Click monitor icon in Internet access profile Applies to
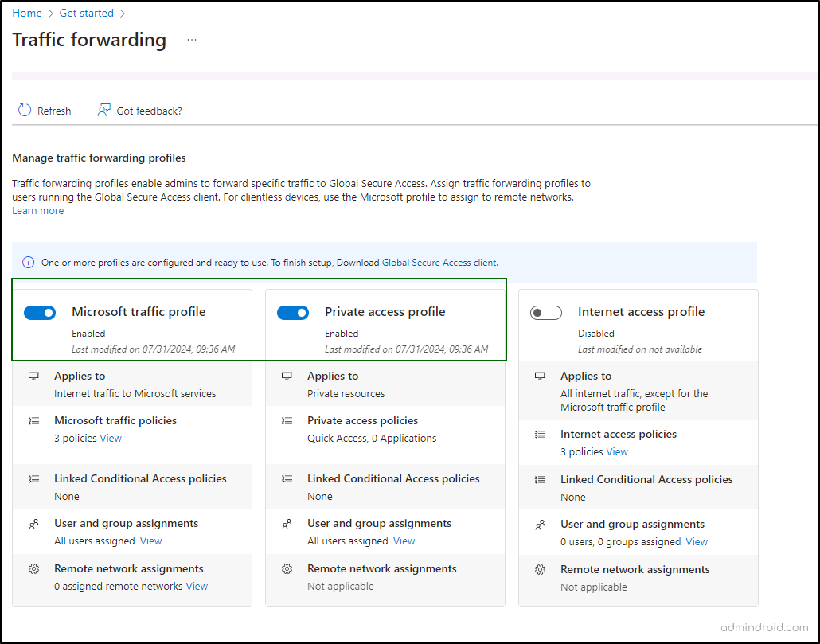This screenshot has width=820, height=644. tap(540, 376)
